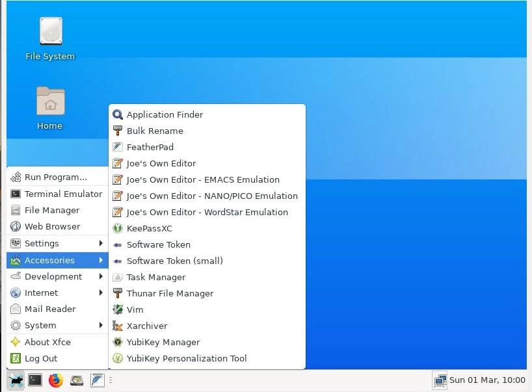
Task: Expand the System submenu arrow
Action: 101,325
